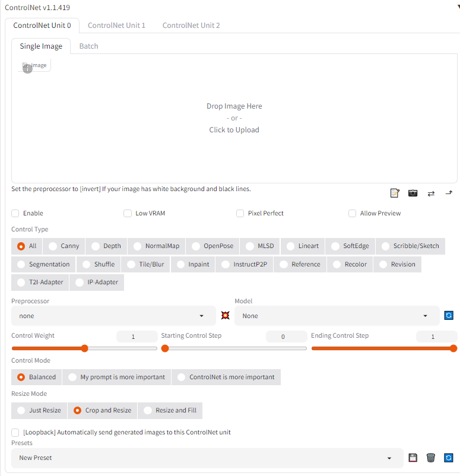This screenshot has width=460, height=476.
Task: Choose NormalMap control type
Action: [156, 246]
